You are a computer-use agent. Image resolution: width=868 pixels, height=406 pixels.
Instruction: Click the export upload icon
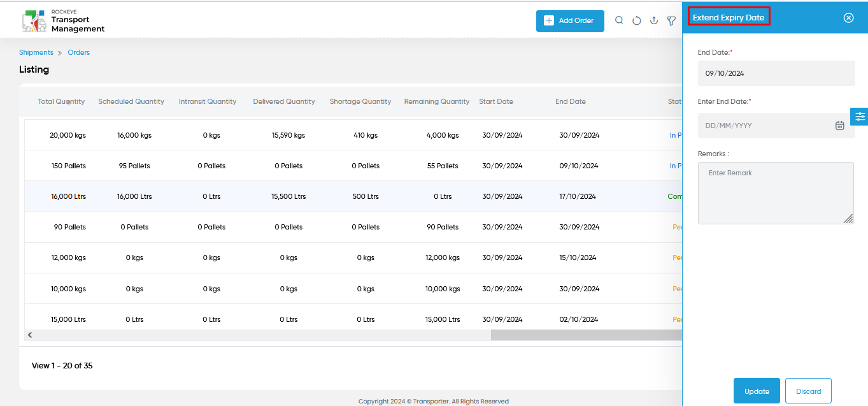[x=654, y=20]
